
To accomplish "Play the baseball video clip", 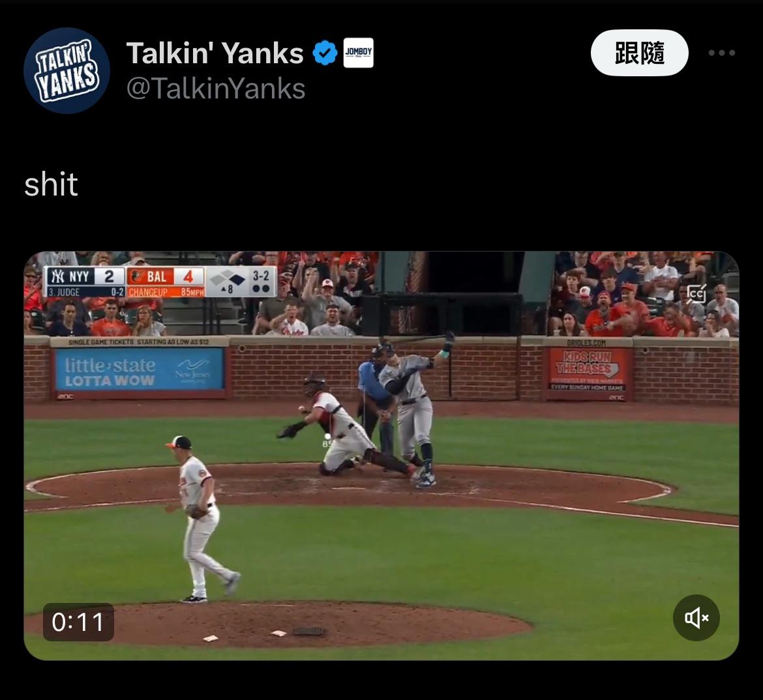I will [x=381, y=456].
